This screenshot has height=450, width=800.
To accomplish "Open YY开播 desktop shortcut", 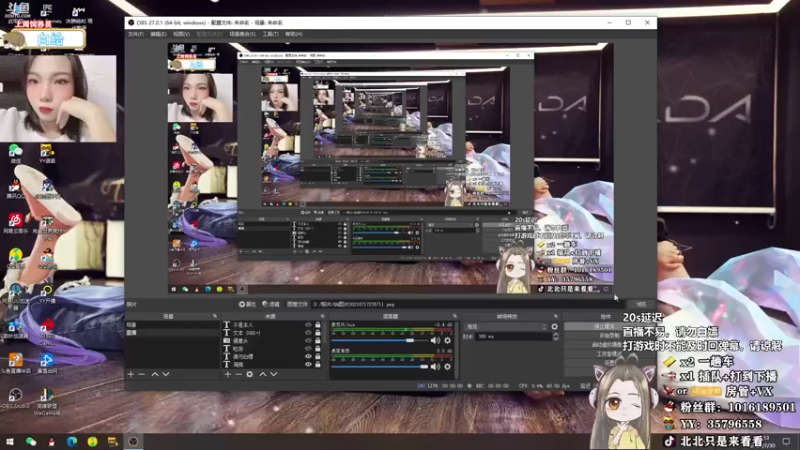I will tap(47, 294).
